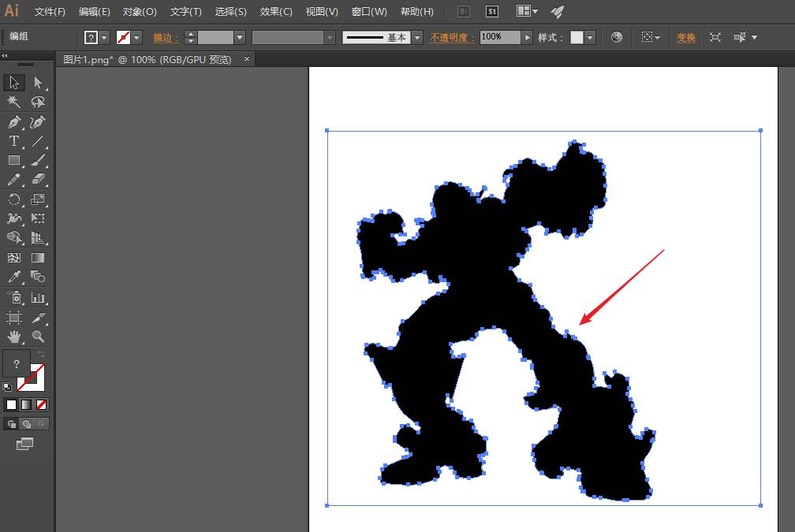Select the Rotate tool

pos(14,199)
